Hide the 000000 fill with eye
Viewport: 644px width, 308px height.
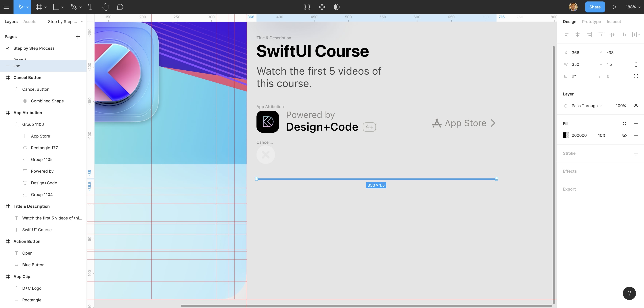[x=624, y=136]
